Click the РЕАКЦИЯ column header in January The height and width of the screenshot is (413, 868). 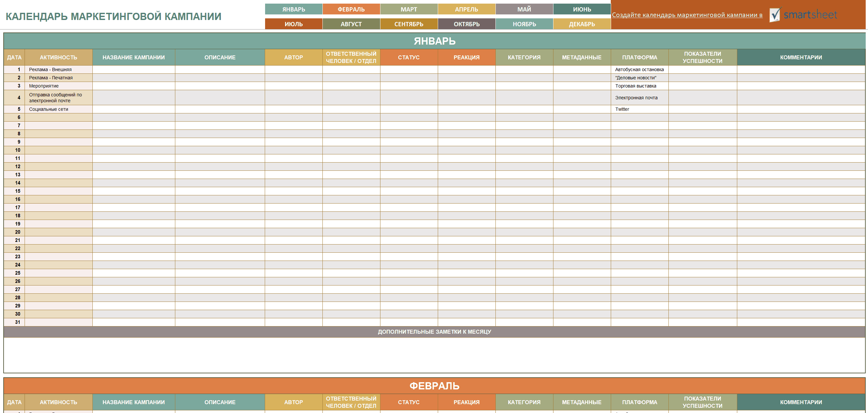click(466, 57)
